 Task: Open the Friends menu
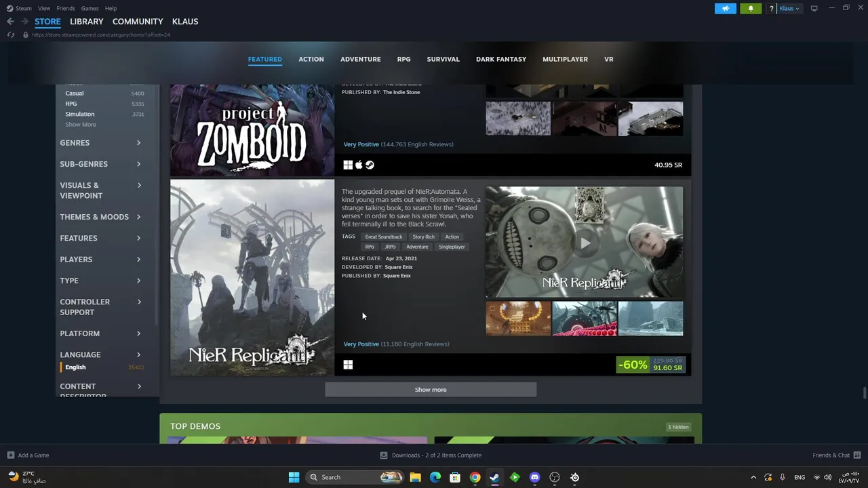point(66,8)
